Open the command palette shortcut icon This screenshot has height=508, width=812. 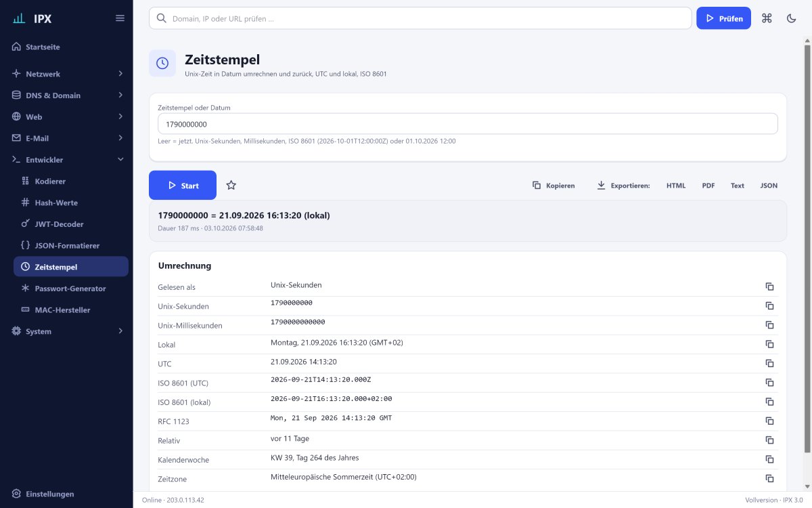767,18
